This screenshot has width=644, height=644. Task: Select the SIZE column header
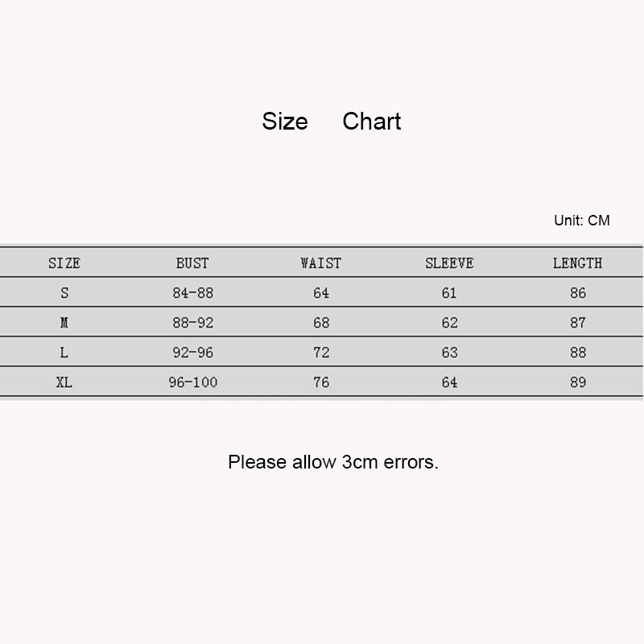pyautogui.click(x=64, y=263)
